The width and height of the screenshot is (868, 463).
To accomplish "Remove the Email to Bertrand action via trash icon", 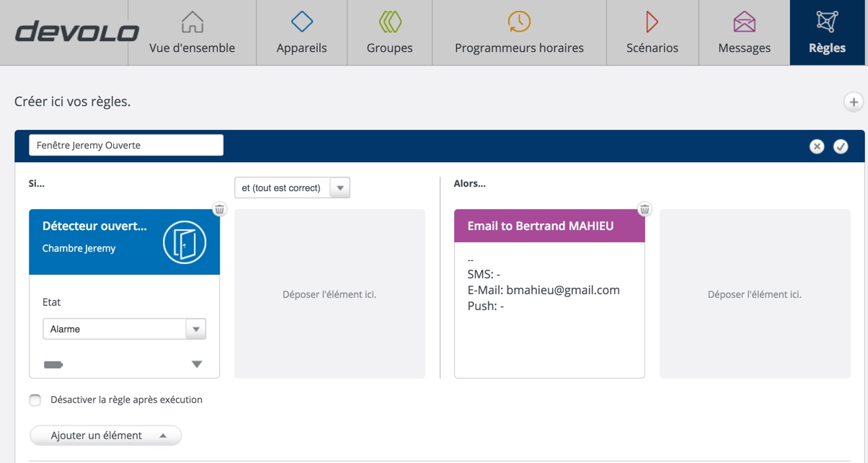I will click(645, 209).
